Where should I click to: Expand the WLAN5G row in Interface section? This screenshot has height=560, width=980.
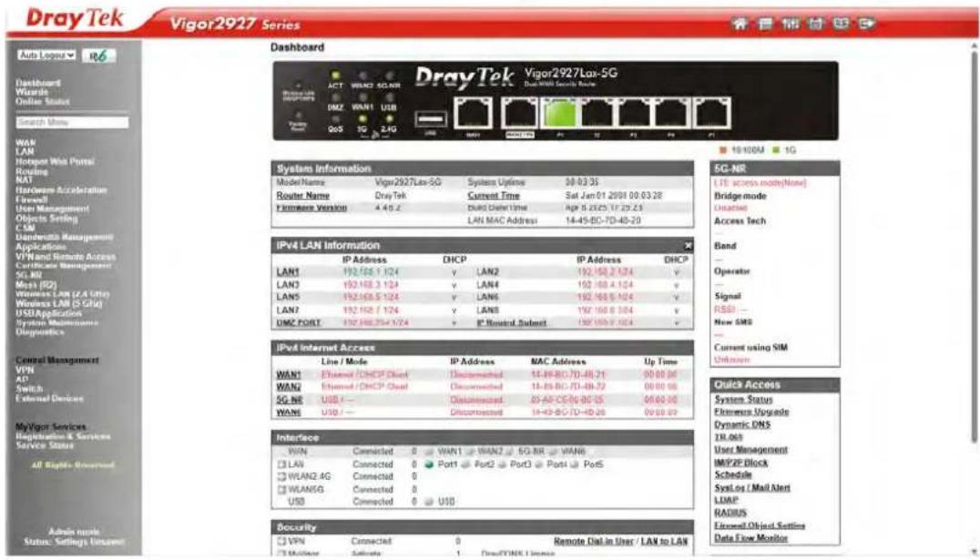click(x=281, y=489)
